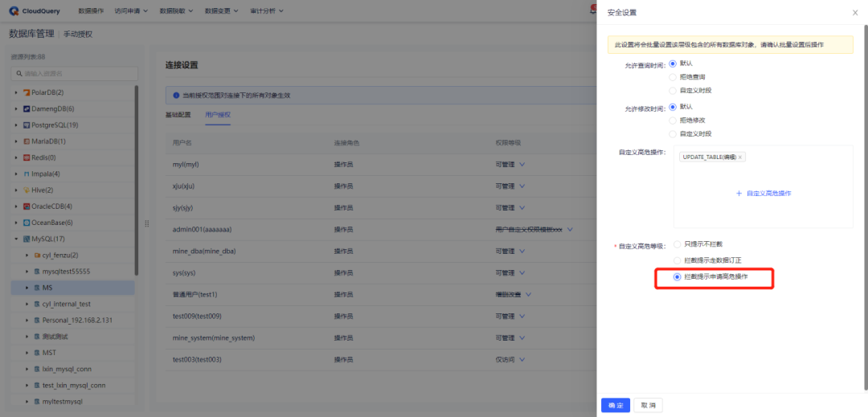
Task: Click the OracleCDB database icon
Action: [x=26, y=206]
